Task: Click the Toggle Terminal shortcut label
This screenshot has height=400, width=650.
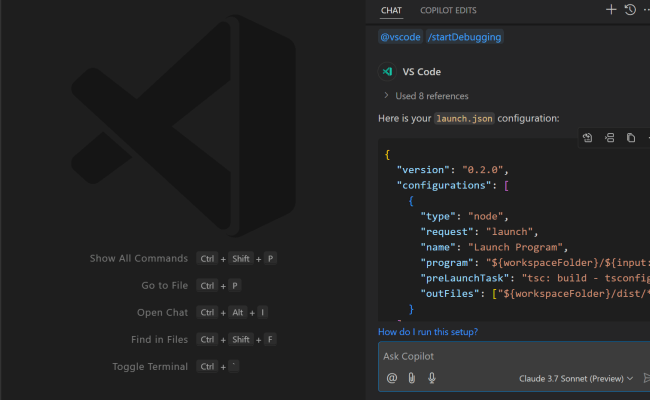Action: (x=150, y=366)
